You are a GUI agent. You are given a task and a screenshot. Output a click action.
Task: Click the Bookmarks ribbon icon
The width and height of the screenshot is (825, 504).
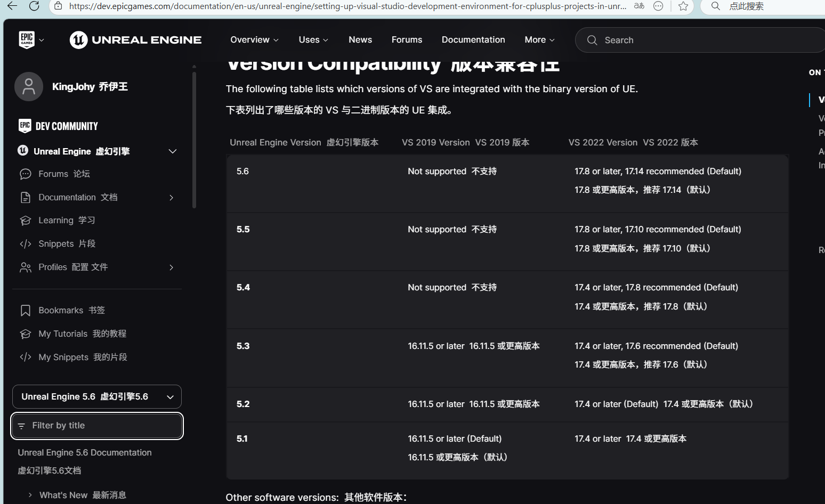click(25, 311)
